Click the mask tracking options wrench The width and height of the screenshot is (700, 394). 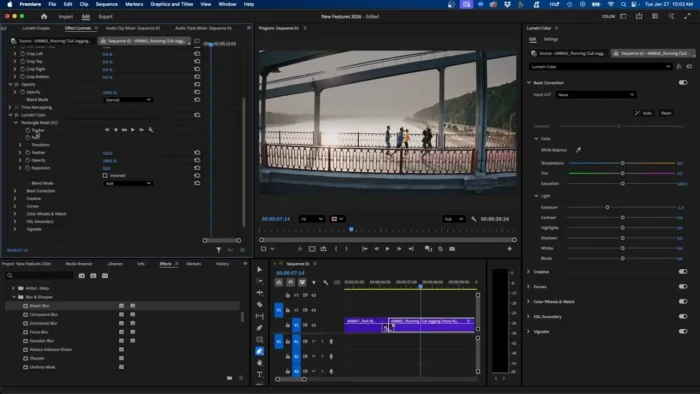point(150,130)
